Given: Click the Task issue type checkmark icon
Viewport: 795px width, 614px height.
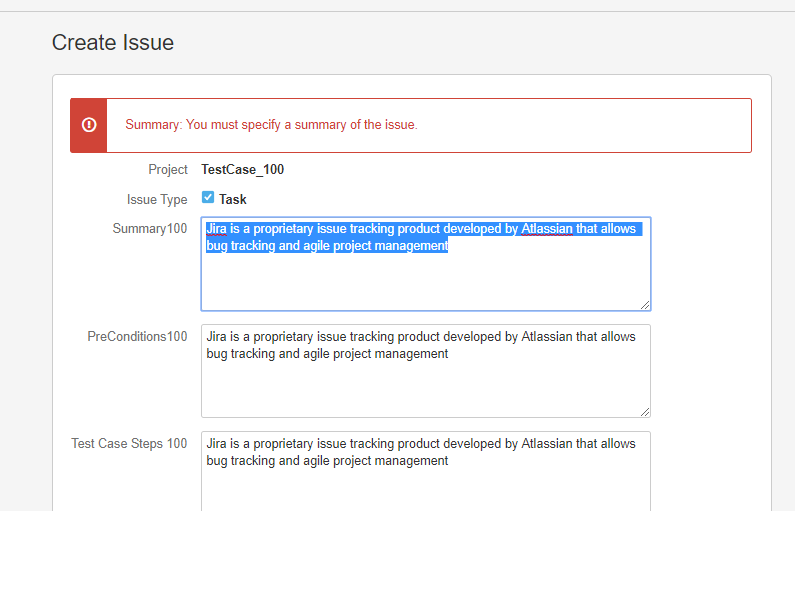Looking at the screenshot, I should [x=208, y=197].
